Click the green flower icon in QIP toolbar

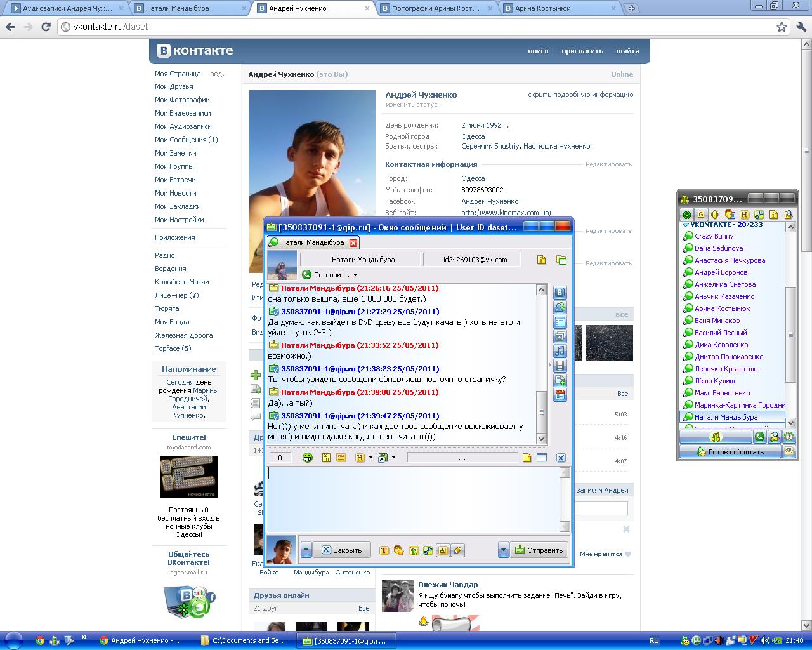[686, 215]
